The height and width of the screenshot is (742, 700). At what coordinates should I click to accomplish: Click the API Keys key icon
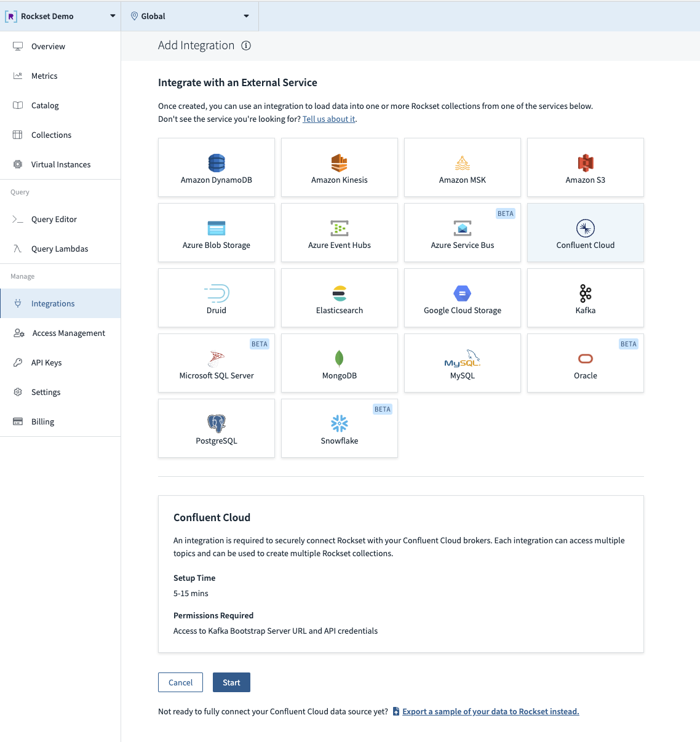pos(18,362)
